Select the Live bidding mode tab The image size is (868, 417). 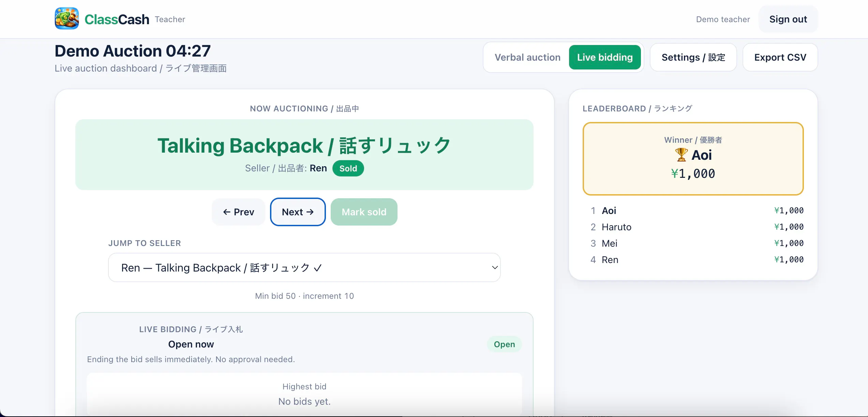pyautogui.click(x=605, y=57)
